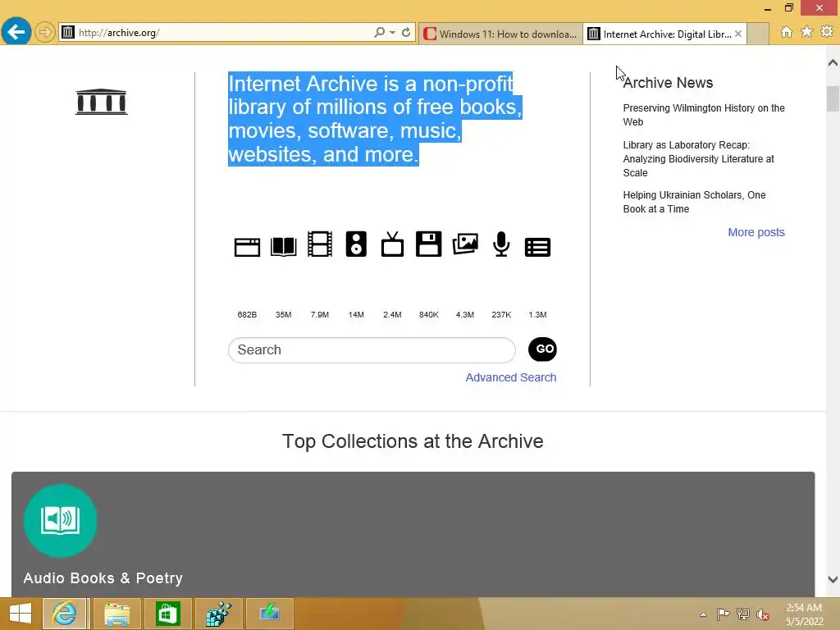
Task: Click the 7.9M video count
Action: pyautogui.click(x=320, y=314)
